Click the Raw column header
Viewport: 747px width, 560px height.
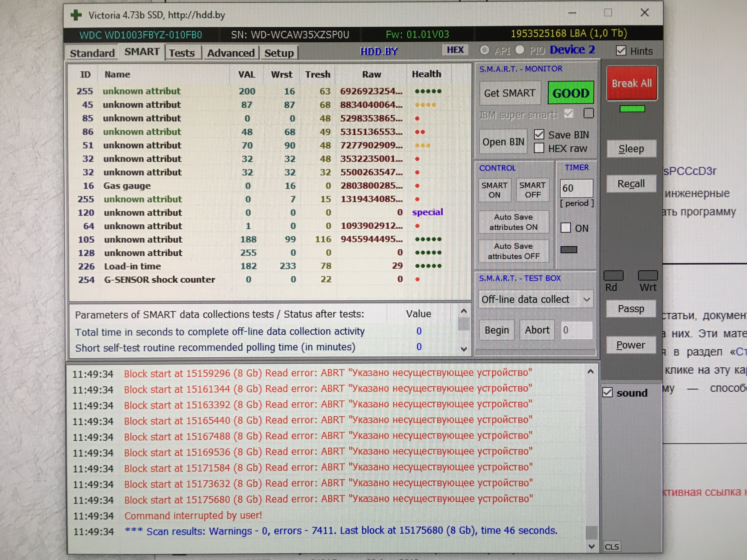click(x=371, y=74)
